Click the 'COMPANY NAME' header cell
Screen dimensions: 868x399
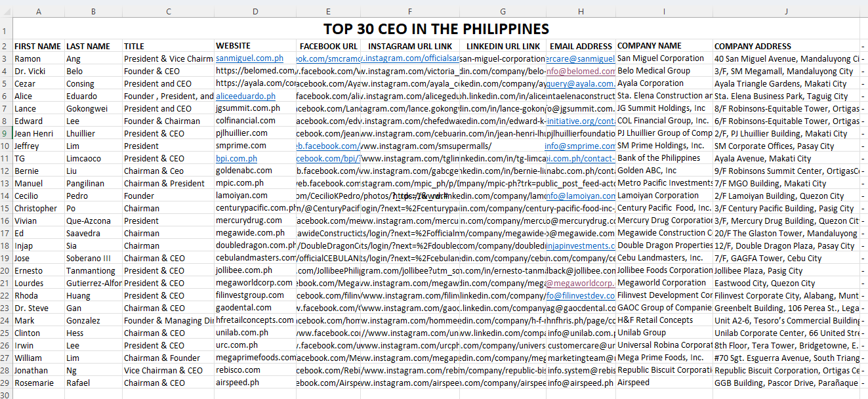point(664,46)
